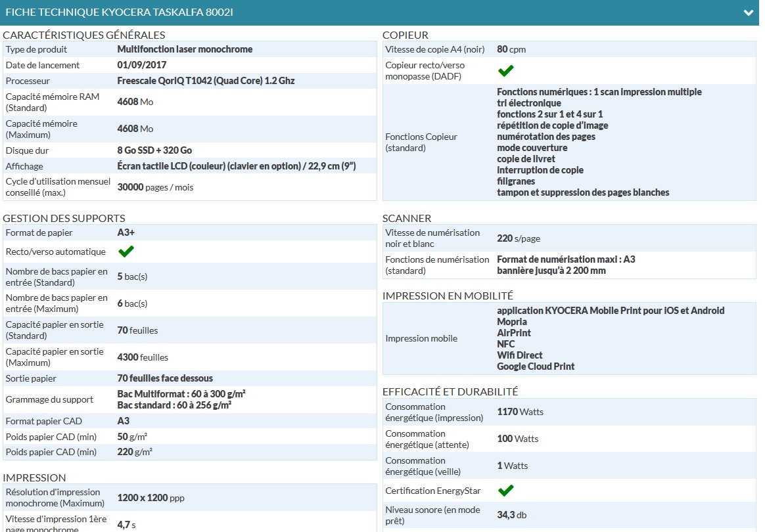765x532 pixels.
Task: Click the A3 value for Format papier CAD
Action: pos(124,421)
